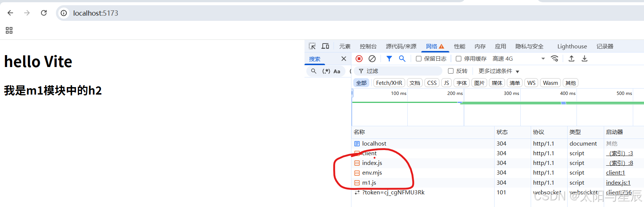Filter requests by 清单
644x207 pixels.
515,83
